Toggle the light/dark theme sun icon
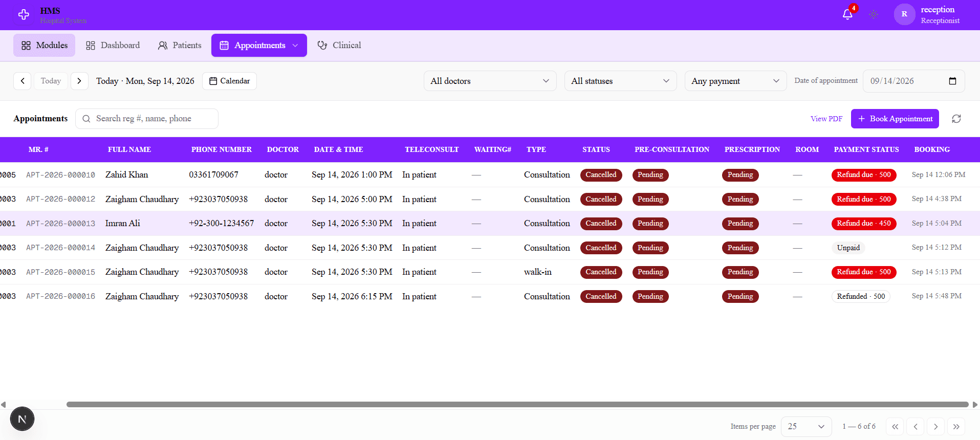Viewport: 980px width, 440px height. (874, 14)
